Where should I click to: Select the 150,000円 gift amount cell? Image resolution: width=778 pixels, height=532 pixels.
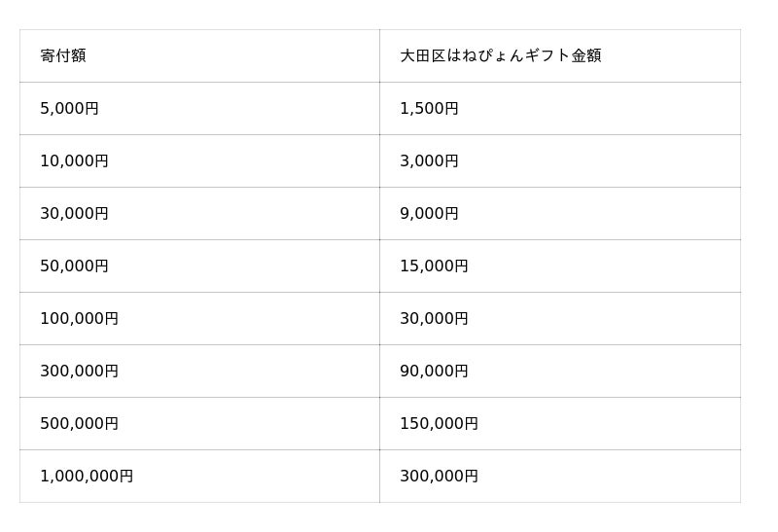pyautogui.click(x=439, y=424)
